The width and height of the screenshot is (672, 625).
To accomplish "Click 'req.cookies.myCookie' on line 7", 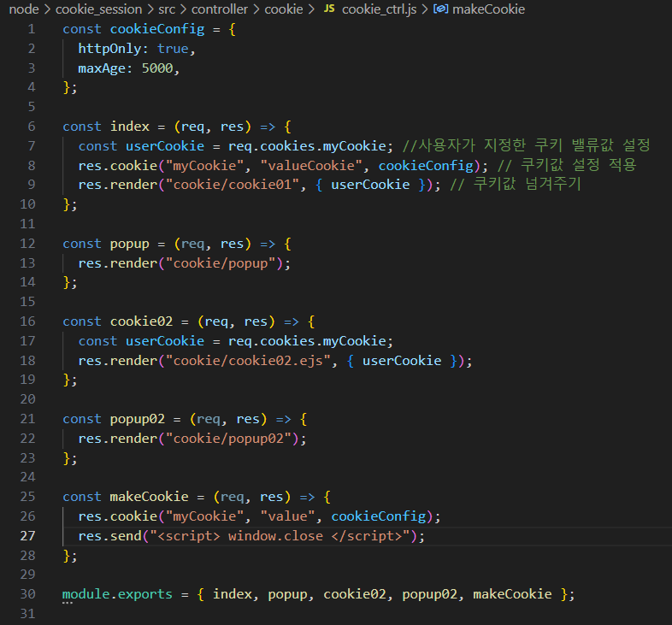I will coord(307,146).
